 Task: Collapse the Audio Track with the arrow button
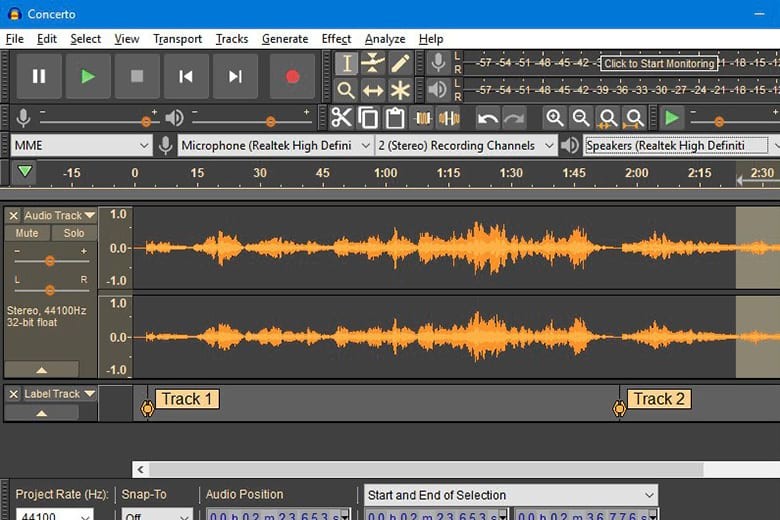pyautogui.click(x=42, y=370)
